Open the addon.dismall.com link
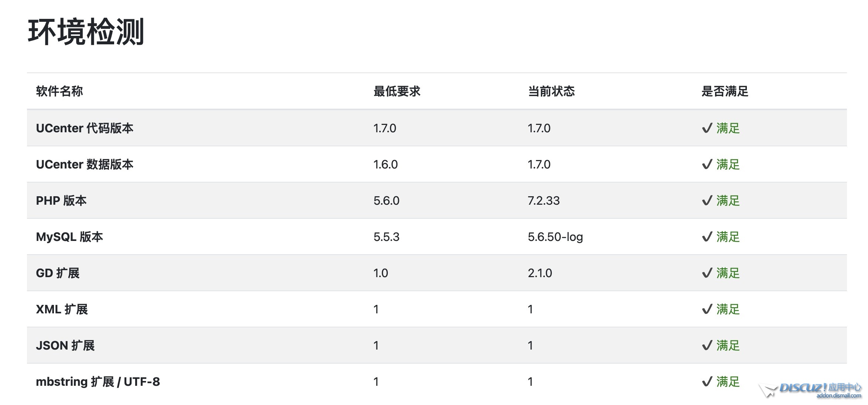 pyautogui.click(x=838, y=396)
